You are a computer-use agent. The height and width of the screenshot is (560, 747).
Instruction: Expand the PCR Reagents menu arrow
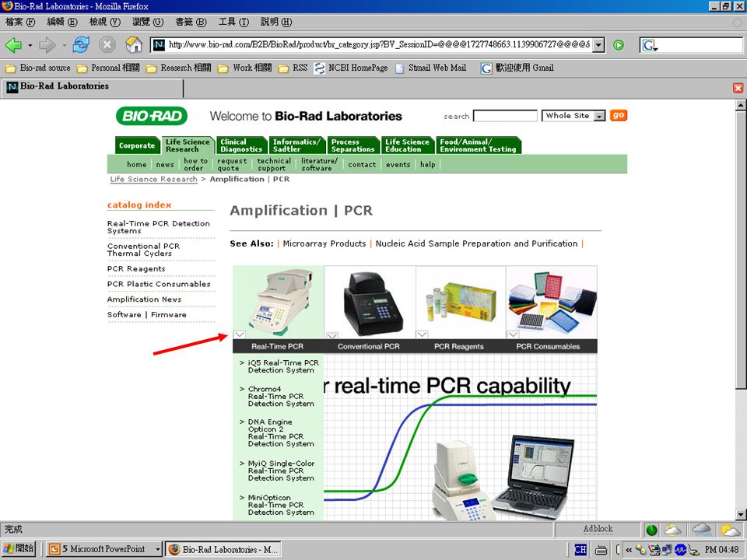(422, 334)
